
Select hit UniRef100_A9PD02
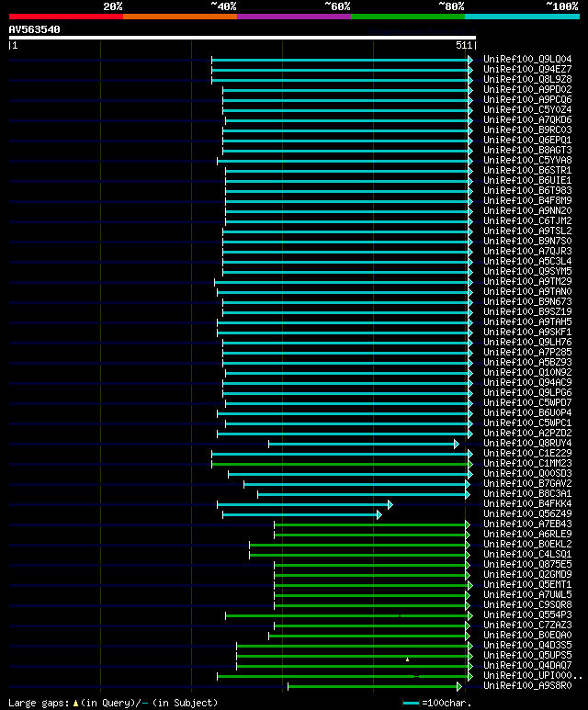pos(527,90)
